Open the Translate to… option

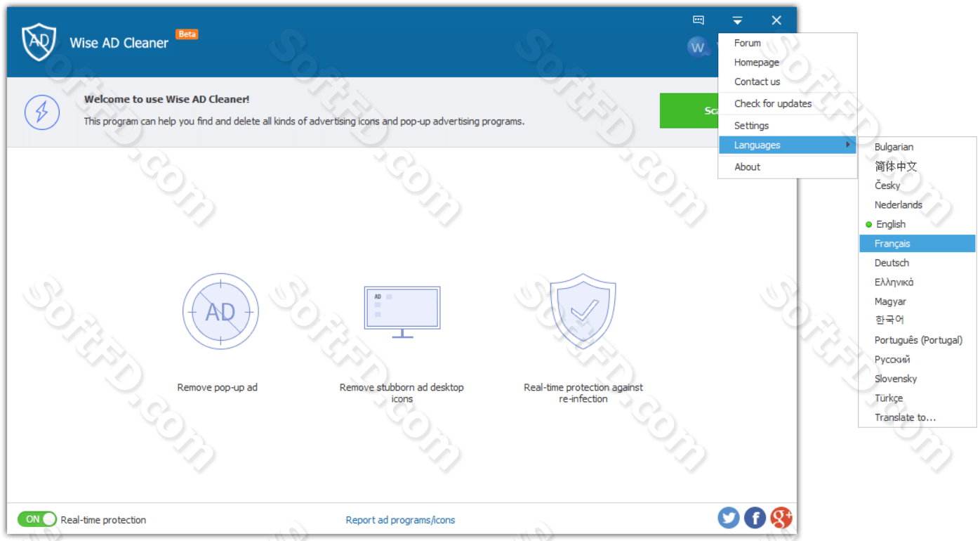[x=918, y=417]
